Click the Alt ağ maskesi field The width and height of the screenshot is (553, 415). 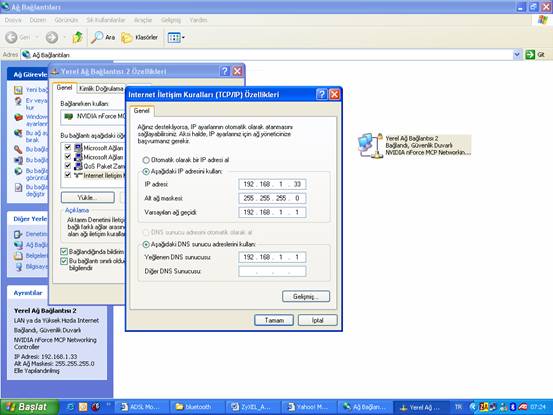tap(272, 198)
